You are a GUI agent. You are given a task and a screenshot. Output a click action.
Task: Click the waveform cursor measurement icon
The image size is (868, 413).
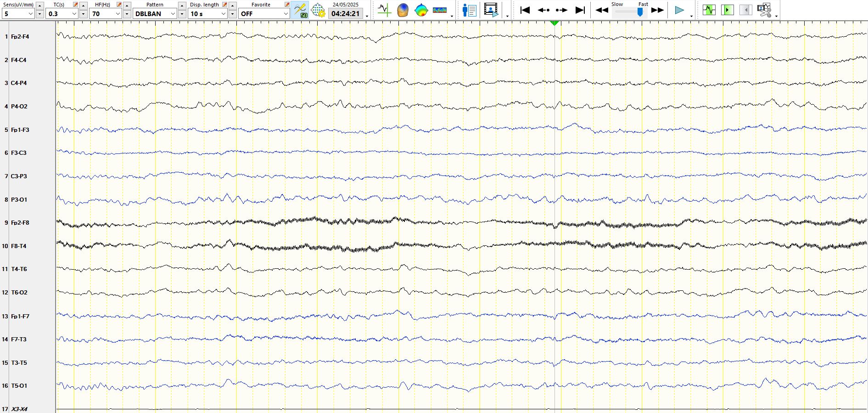pyautogui.click(x=384, y=10)
